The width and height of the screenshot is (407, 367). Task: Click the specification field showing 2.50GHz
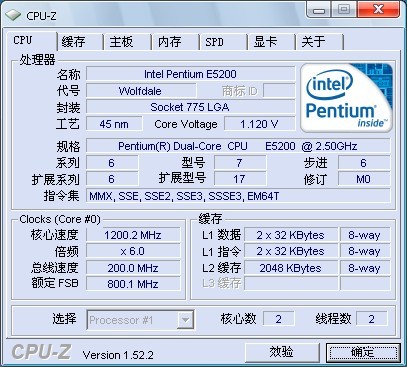tap(238, 146)
